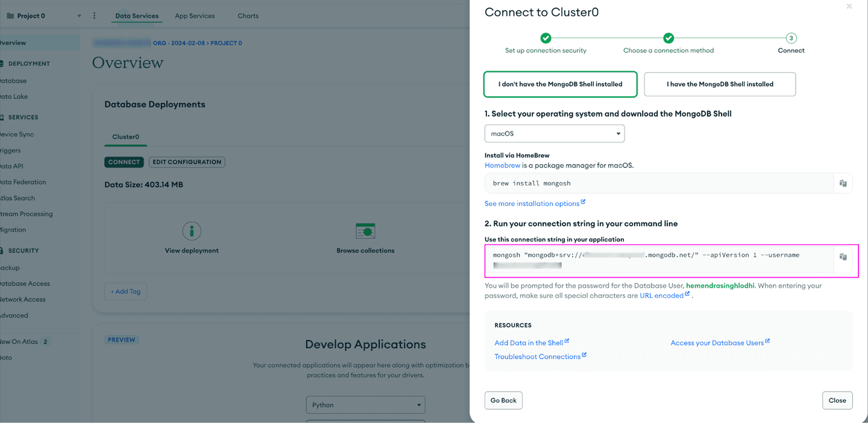Open the project options kebab menu
Screen dimensions: 868x423
click(x=94, y=16)
